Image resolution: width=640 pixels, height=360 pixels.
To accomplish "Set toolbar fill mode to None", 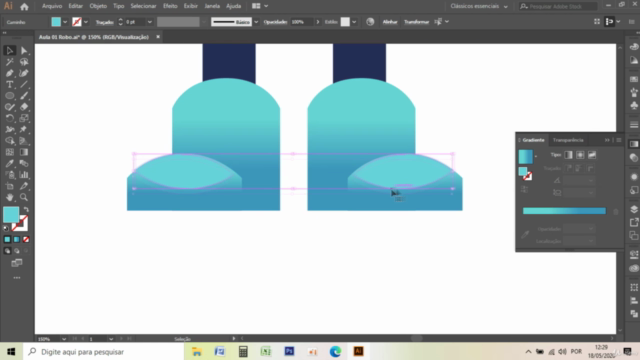I will tap(26, 240).
